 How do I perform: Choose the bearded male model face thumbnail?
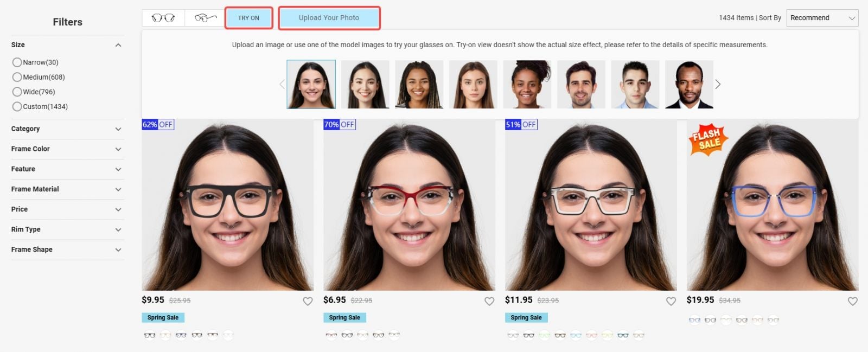click(x=581, y=85)
